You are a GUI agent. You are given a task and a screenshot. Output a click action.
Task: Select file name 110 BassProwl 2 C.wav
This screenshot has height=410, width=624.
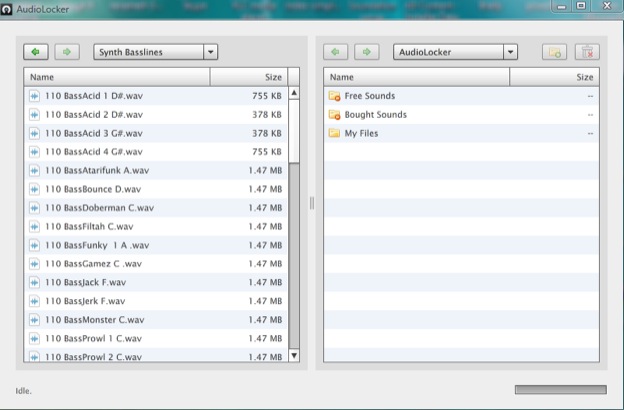point(94,357)
